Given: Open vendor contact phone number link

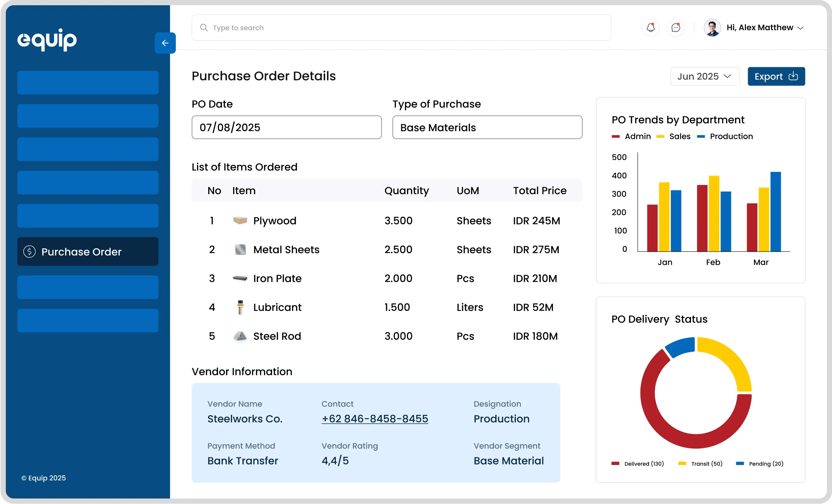Looking at the screenshot, I should coord(375,419).
